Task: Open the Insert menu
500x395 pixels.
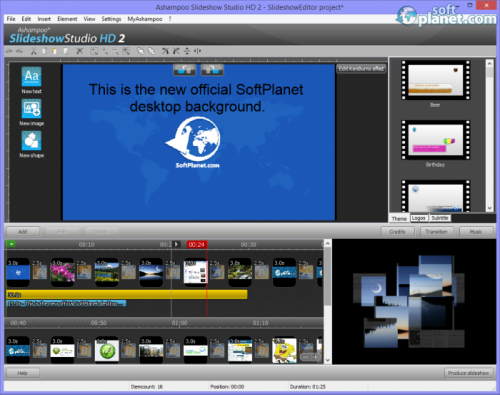Action: 44,19
